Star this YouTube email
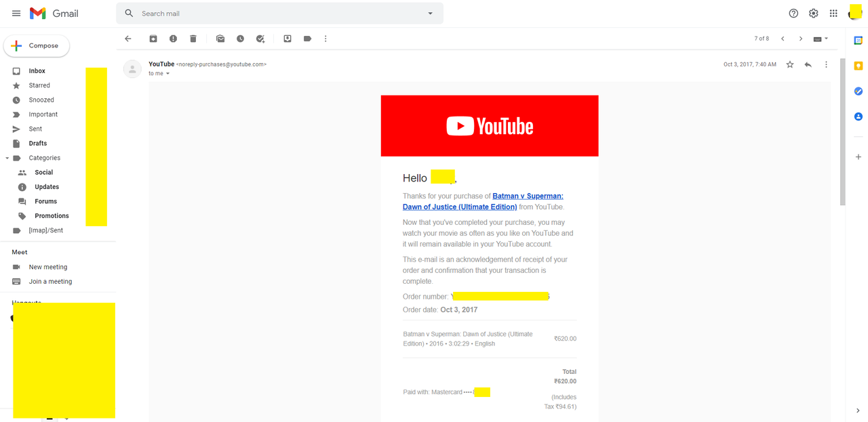The height and width of the screenshot is (422, 868). pos(790,64)
